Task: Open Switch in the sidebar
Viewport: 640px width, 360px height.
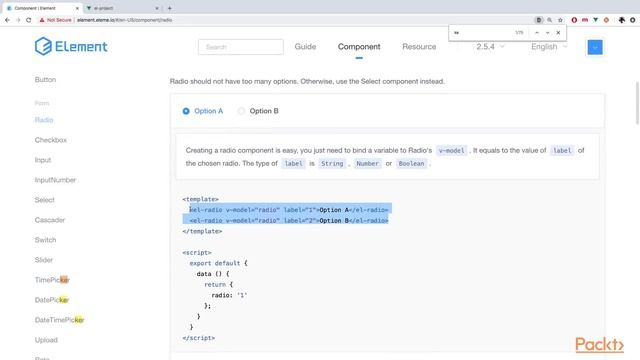Action: click(x=45, y=240)
